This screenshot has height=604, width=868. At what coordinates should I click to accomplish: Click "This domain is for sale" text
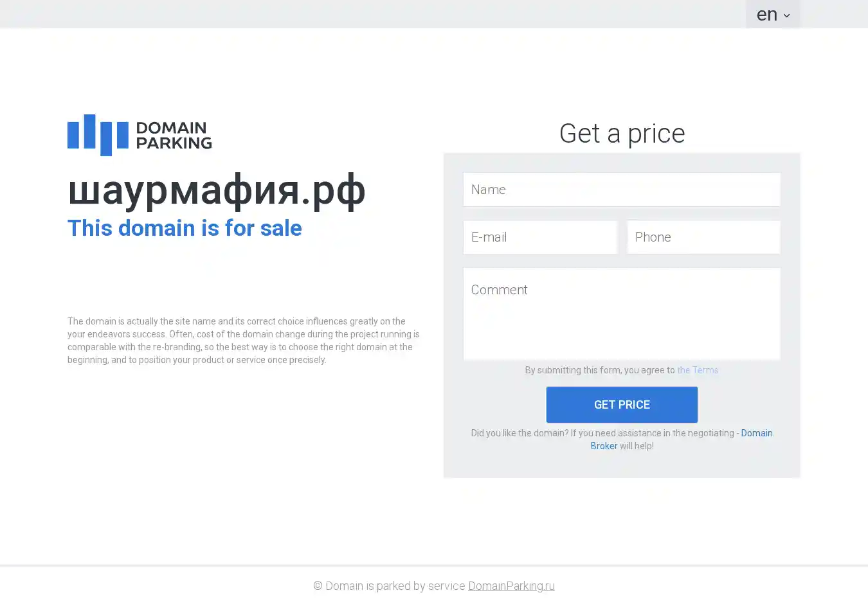185,228
